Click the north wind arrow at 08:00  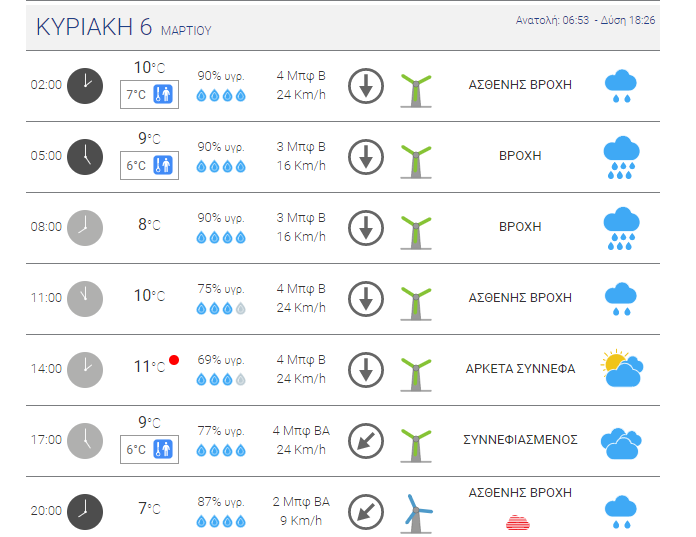tap(366, 228)
